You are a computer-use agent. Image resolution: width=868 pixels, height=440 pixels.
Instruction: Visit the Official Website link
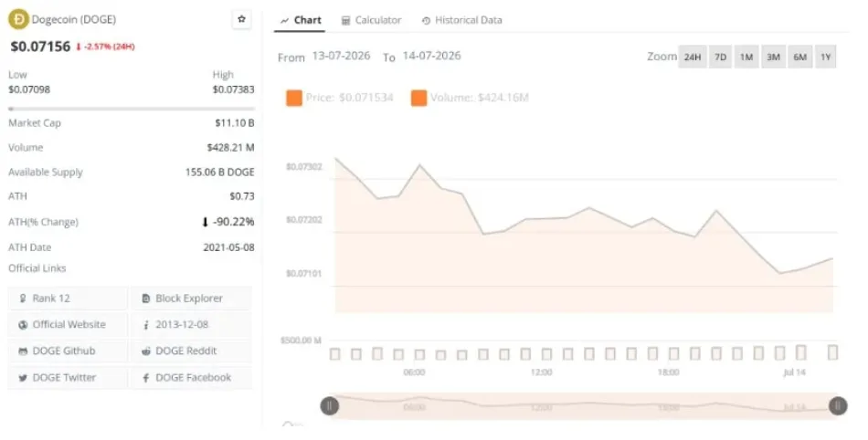click(x=69, y=324)
